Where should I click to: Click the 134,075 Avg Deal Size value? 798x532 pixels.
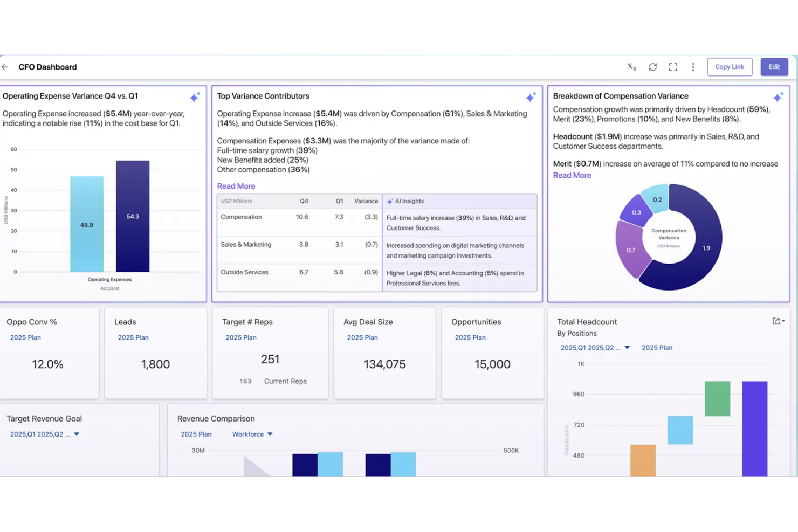384,364
